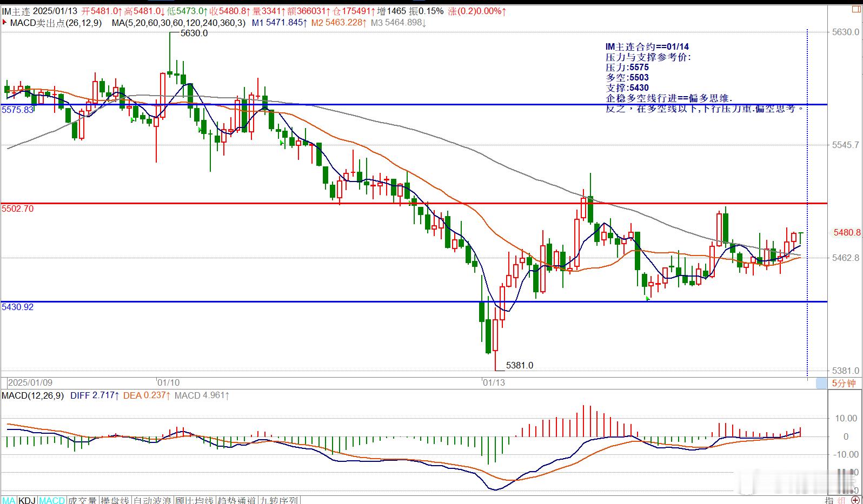Click the 压力:5575 annotation line

pyautogui.click(x=627, y=68)
